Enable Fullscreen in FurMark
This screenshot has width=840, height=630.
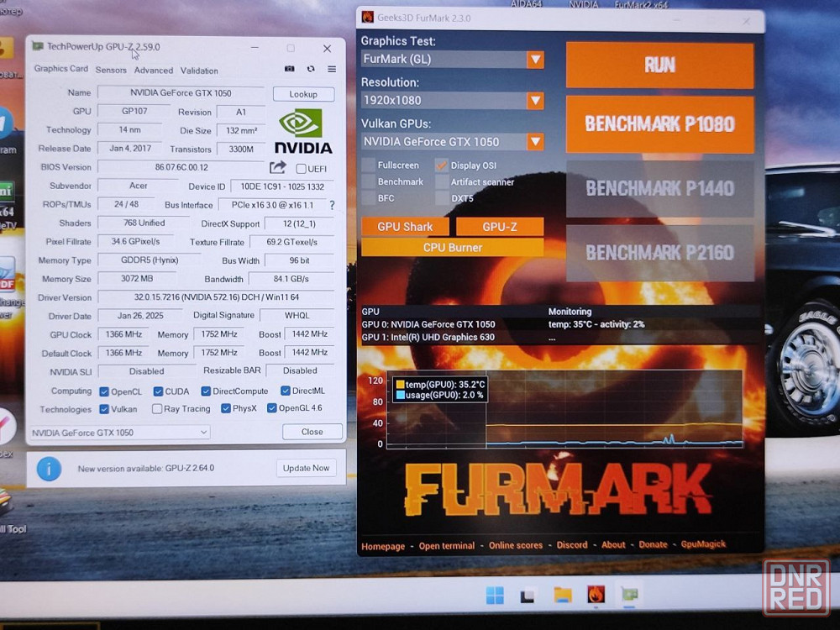click(x=368, y=165)
